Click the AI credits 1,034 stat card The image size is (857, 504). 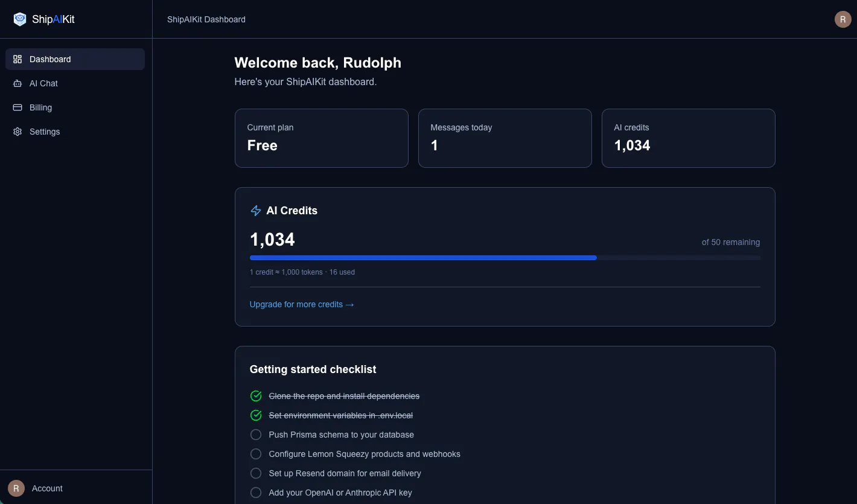point(689,138)
